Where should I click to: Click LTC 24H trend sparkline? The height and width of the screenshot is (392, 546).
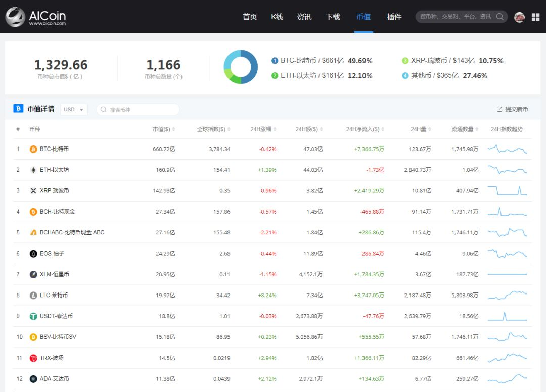point(508,296)
